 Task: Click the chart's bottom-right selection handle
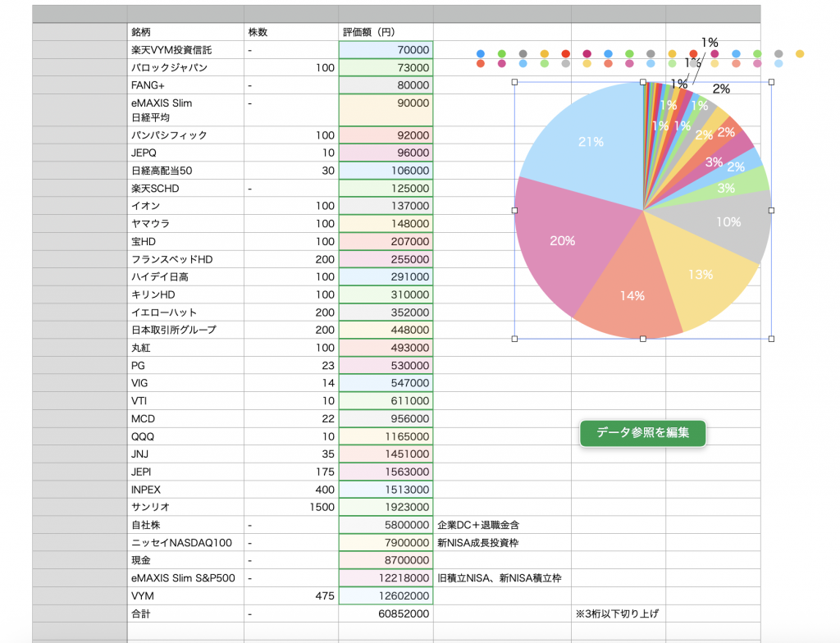click(x=771, y=339)
